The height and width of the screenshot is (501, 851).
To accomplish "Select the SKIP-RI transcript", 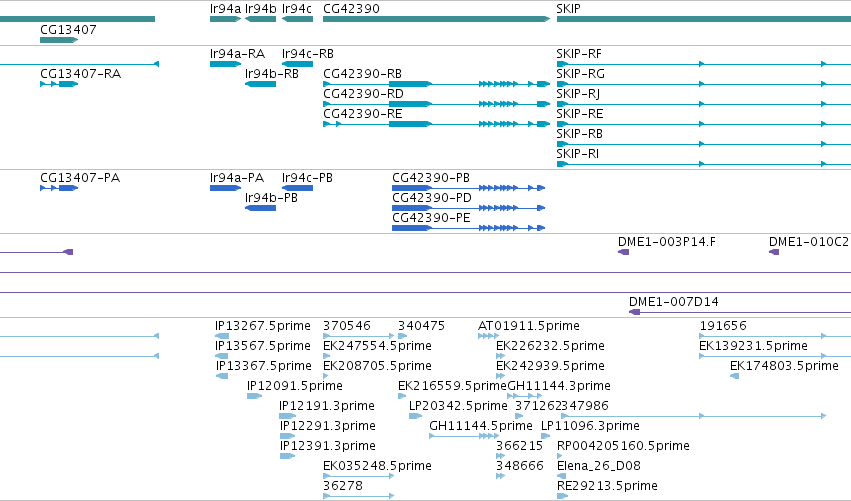I will (577, 154).
